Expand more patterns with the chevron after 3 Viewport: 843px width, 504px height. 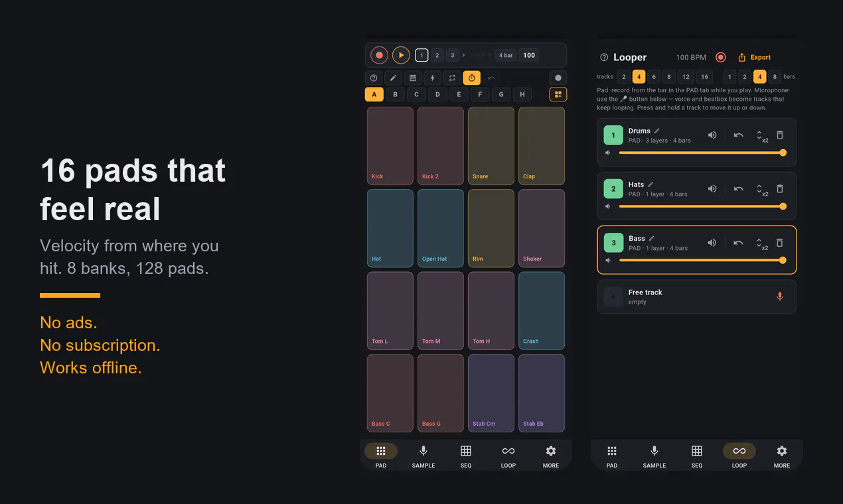[x=463, y=55]
